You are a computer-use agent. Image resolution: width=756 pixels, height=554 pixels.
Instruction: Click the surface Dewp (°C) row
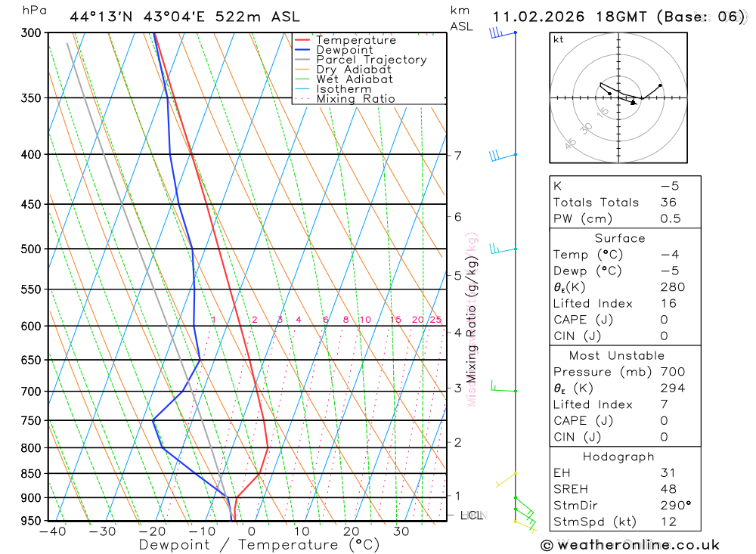coord(625,271)
